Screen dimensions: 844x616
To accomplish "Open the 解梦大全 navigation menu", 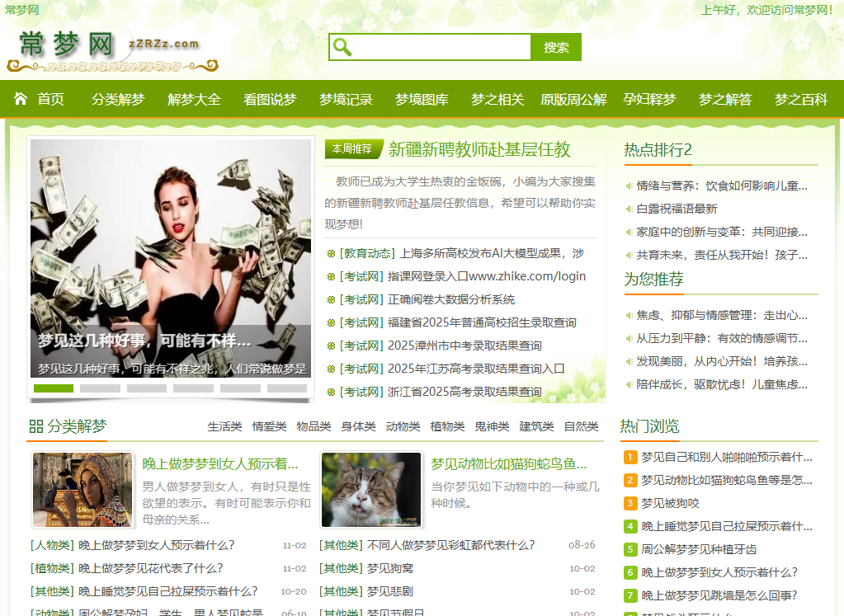I will [194, 100].
